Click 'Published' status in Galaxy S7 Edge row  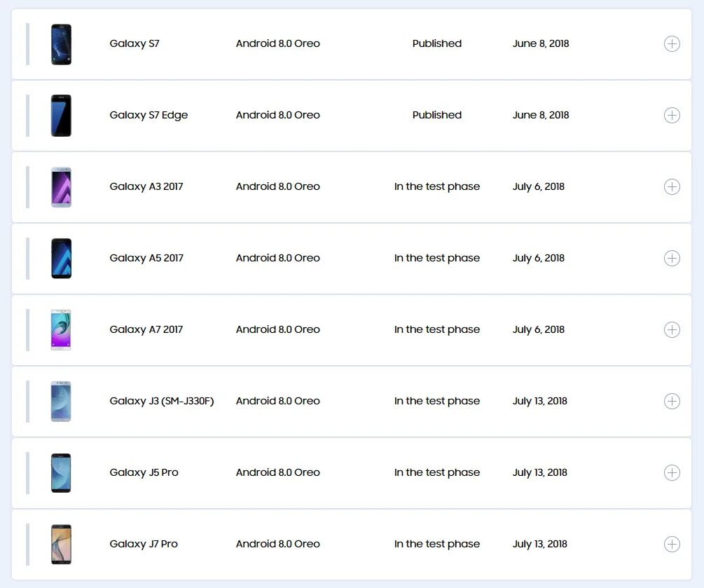437,115
